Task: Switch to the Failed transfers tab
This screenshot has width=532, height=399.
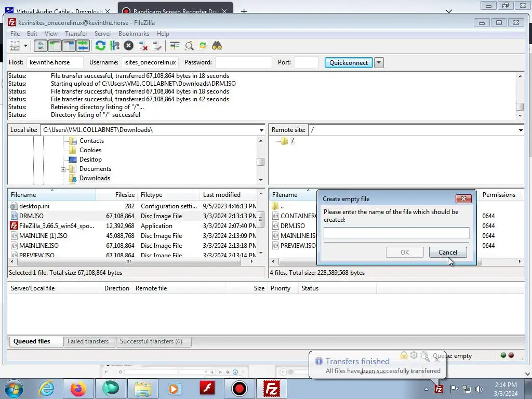Action: tap(88, 341)
